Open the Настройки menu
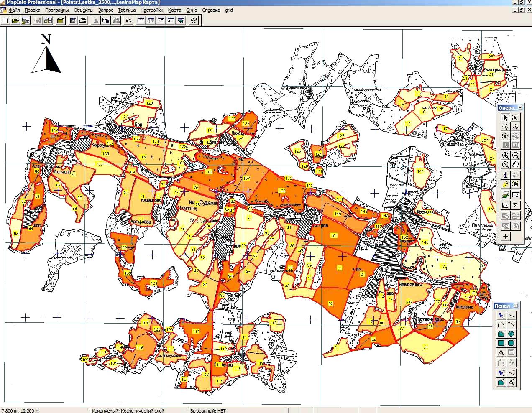This screenshot has height=413, width=532. [152, 10]
